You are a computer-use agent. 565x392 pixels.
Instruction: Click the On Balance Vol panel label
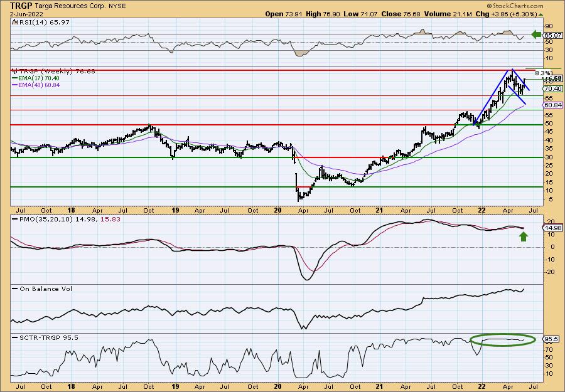[x=42, y=289]
